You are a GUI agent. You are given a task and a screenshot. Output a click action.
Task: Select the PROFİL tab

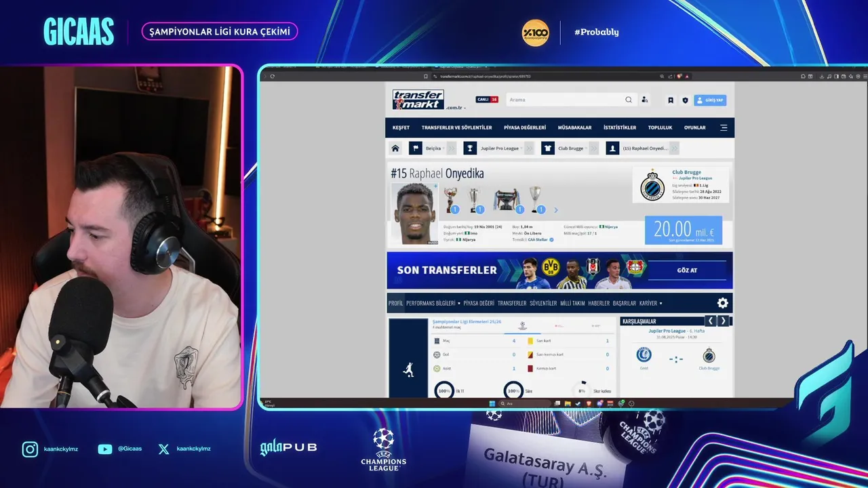pos(395,303)
